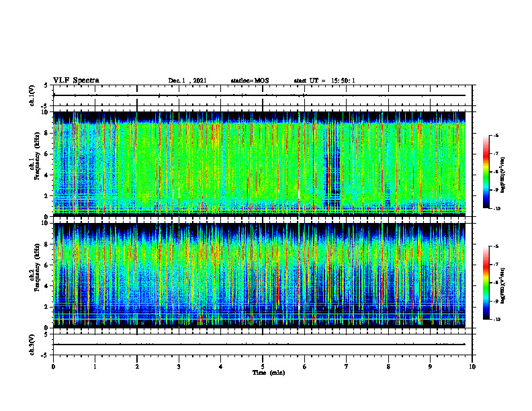This screenshot has height=411, width=532.
Task: Click the ch.1 color scale bar
Action: 486,172
